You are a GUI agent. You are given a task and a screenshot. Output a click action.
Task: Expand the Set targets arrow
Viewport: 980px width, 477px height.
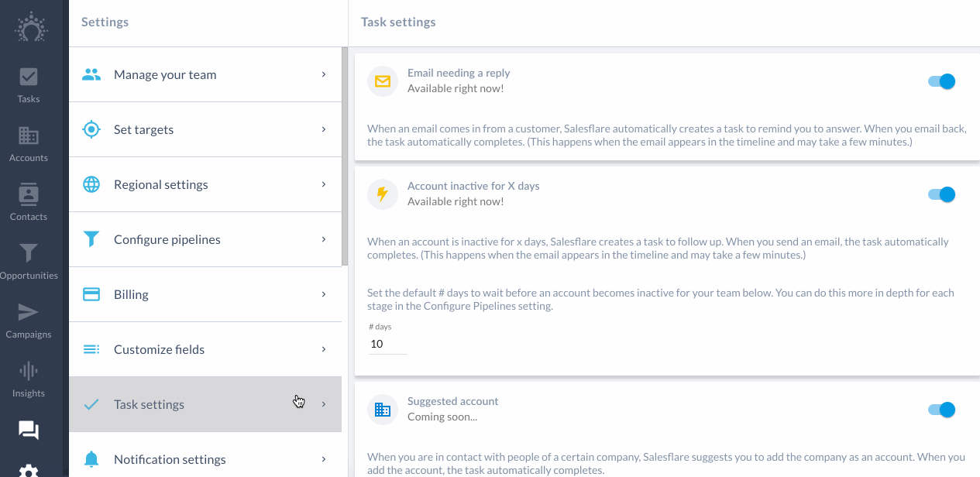[324, 129]
